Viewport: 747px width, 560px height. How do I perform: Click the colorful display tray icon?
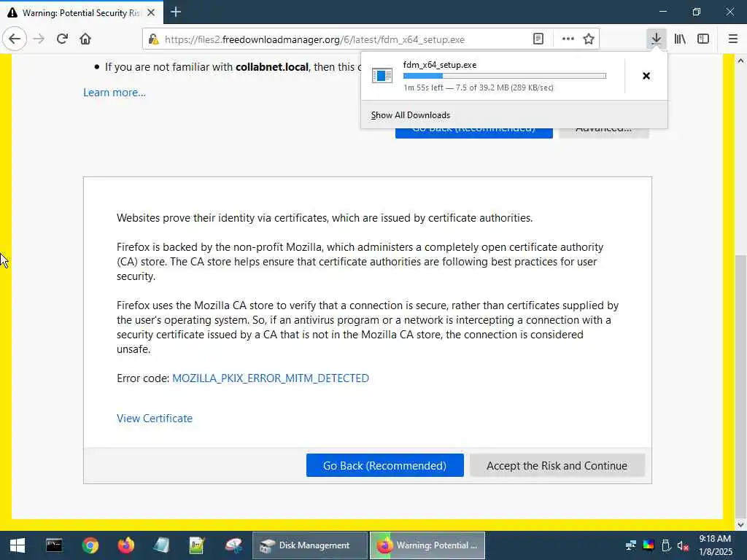(x=649, y=545)
